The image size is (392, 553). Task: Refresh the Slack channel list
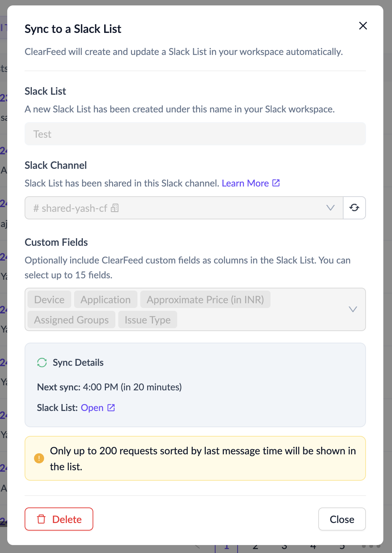coord(354,208)
